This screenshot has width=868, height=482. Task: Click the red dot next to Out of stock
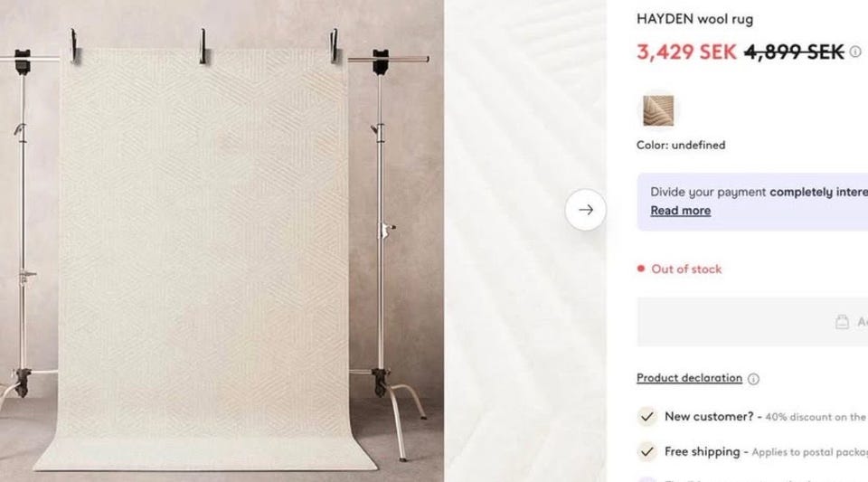641,269
